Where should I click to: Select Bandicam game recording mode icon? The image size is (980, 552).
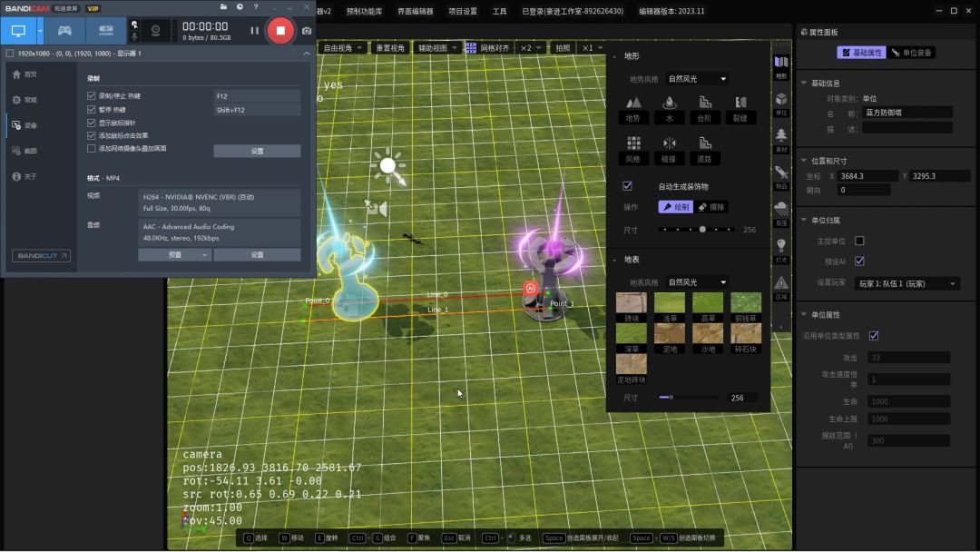click(64, 30)
